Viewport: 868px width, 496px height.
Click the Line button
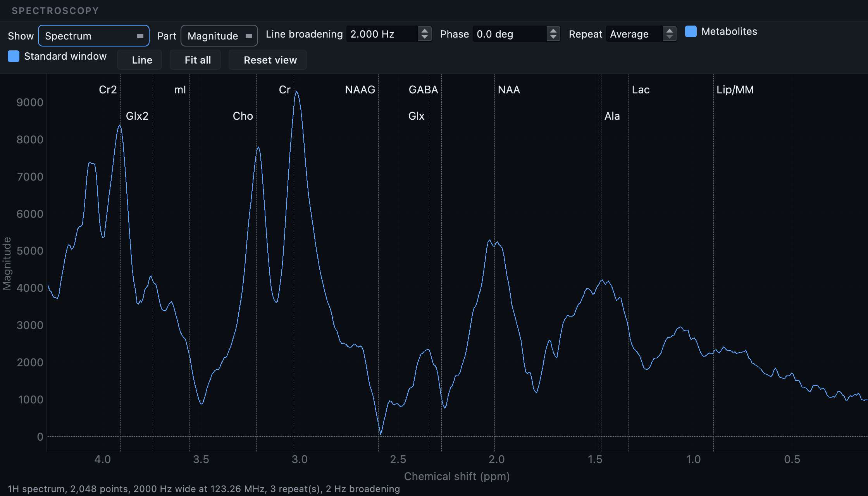click(139, 60)
